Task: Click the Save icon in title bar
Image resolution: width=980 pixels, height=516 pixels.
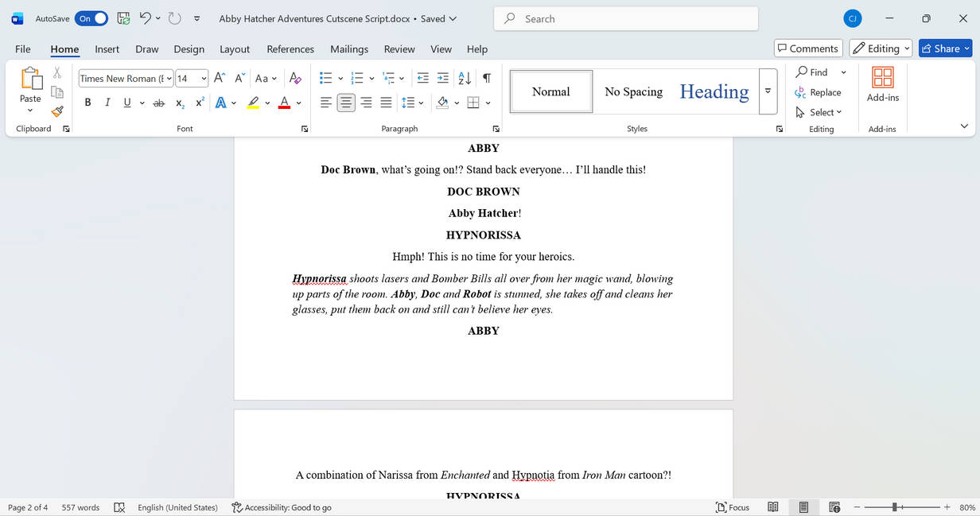Action: pyautogui.click(x=123, y=18)
